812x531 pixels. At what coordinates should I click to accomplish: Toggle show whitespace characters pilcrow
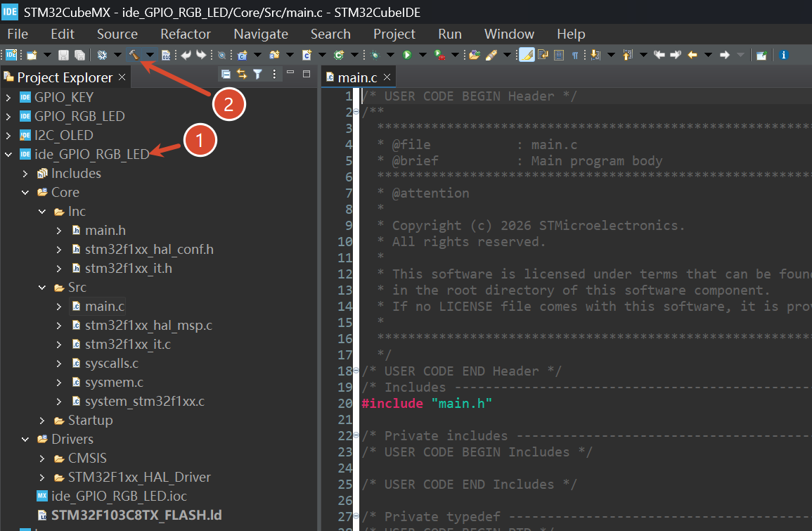575,55
